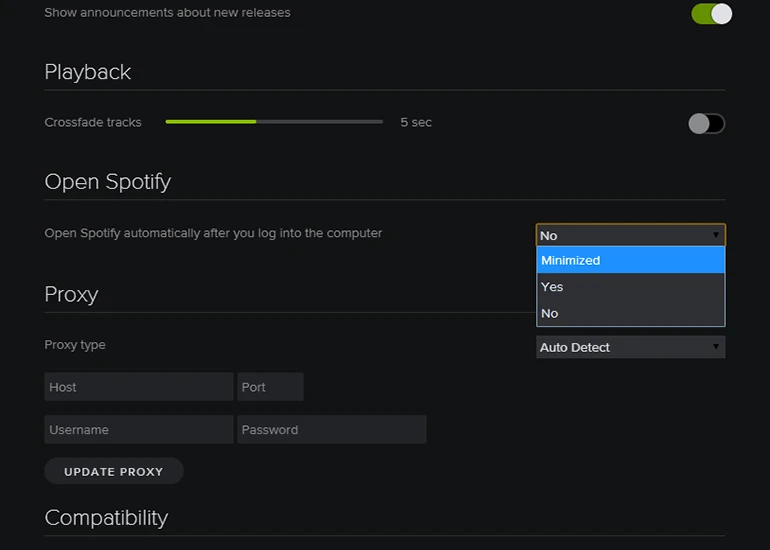The height and width of the screenshot is (550, 770).
Task: Click the proxy Username field
Action: tap(139, 430)
